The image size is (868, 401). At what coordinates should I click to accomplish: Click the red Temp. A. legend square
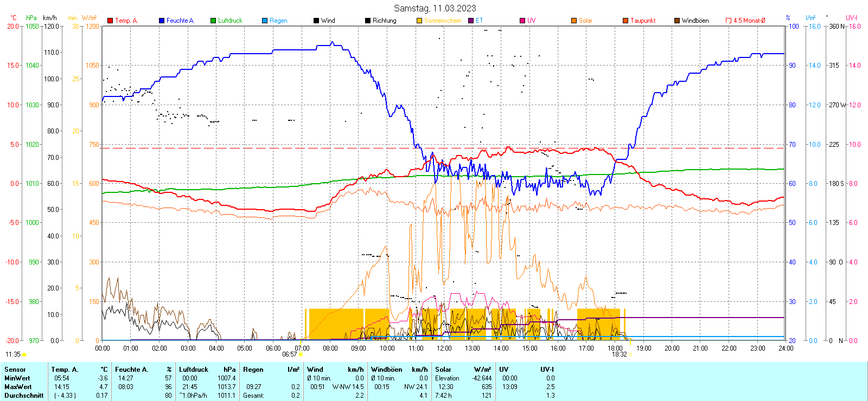click(110, 21)
